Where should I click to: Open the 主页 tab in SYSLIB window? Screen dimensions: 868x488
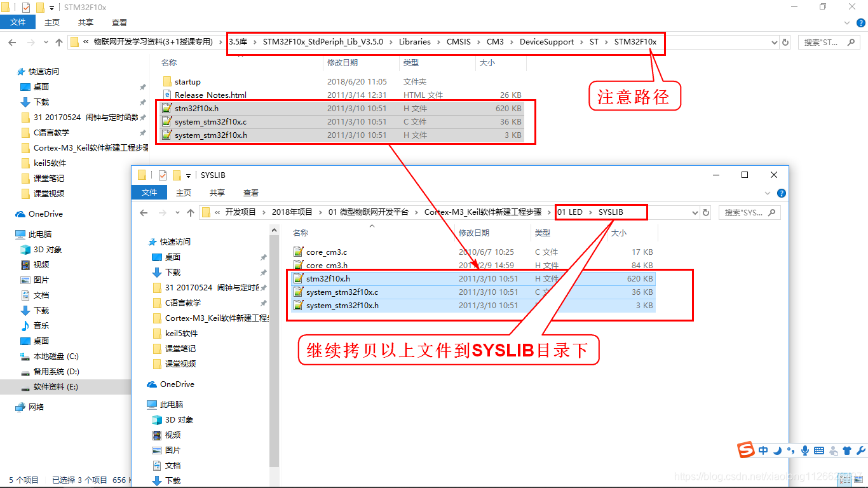click(184, 193)
